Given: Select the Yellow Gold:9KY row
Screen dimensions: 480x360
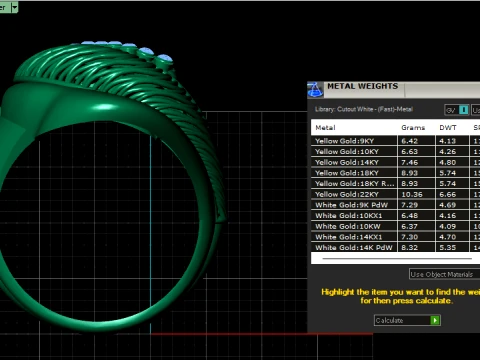Looking at the screenshot, I should (x=395, y=141).
